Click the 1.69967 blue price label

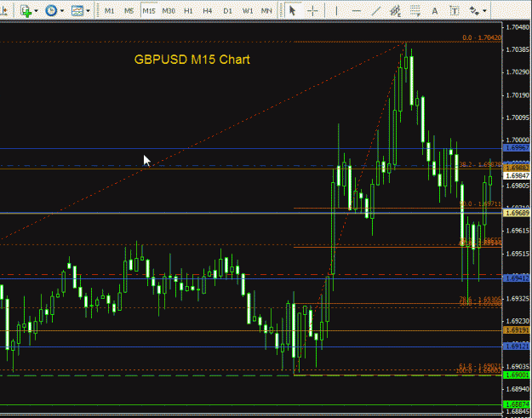click(517, 148)
